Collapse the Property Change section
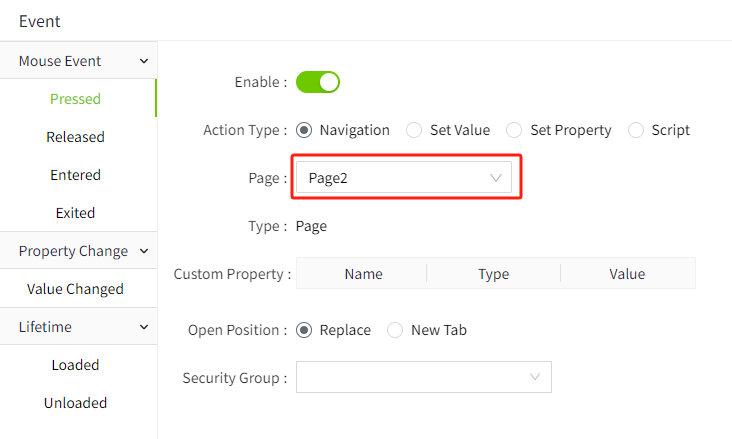 pyautogui.click(x=145, y=251)
